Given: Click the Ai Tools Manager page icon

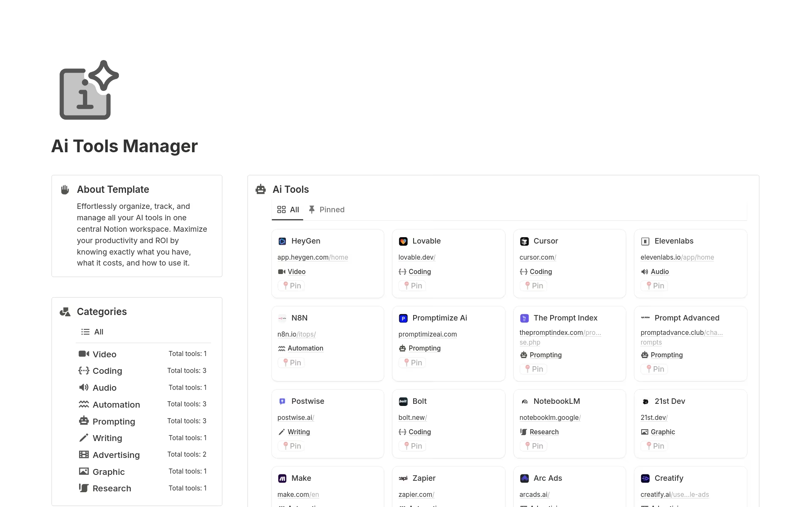Looking at the screenshot, I should [89, 90].
